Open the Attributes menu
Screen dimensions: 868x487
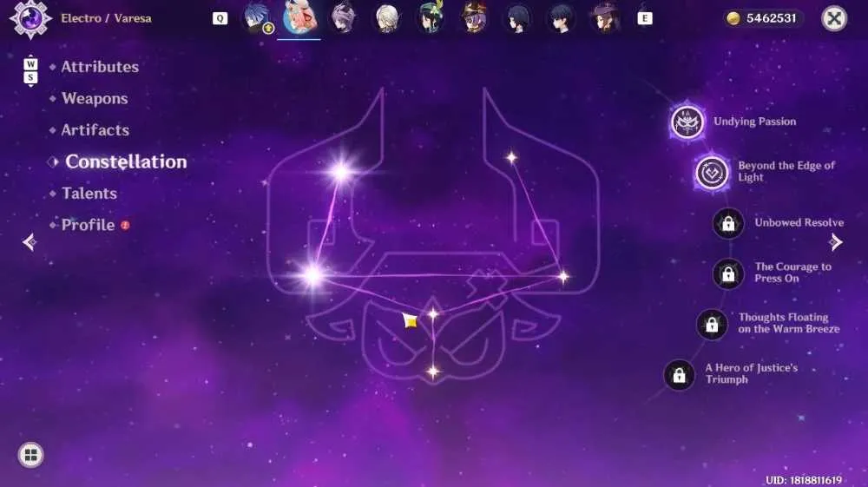click(100, 67)
